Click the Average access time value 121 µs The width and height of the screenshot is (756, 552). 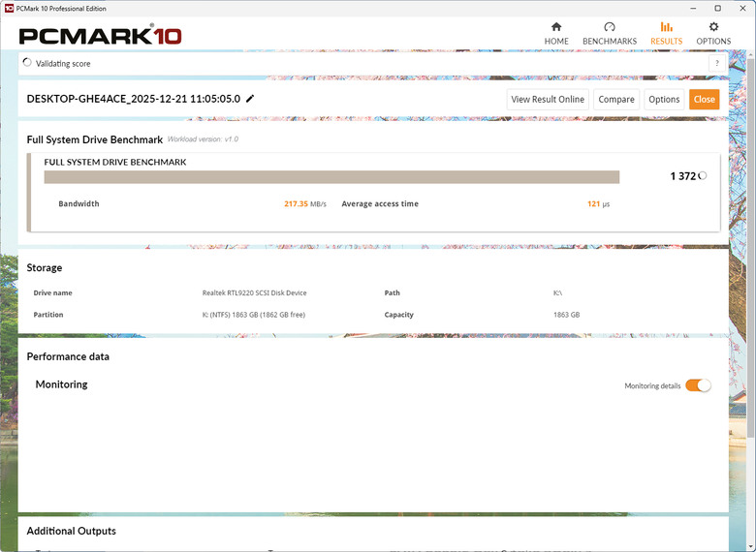point(598,203)
